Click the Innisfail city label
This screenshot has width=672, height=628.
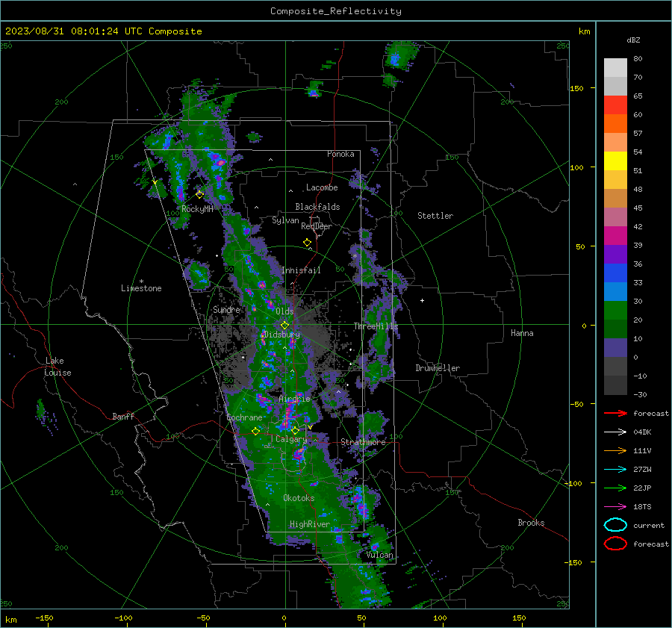point(302,270)
